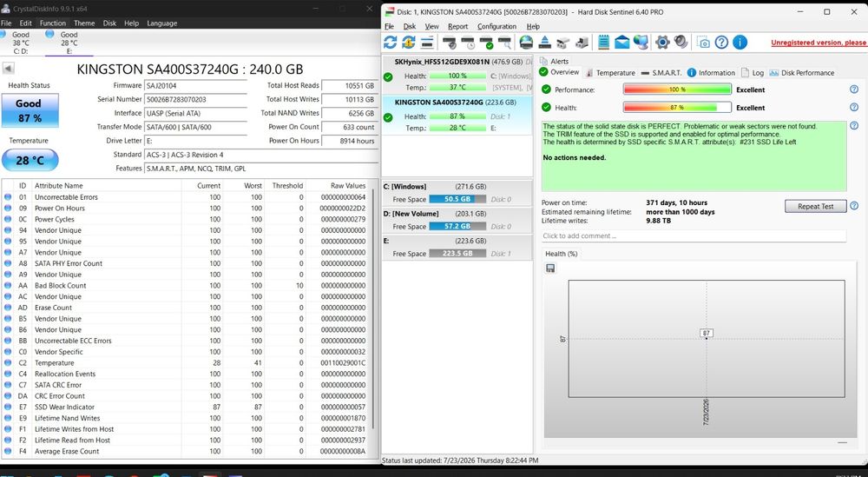Open the Alerts tab
The image size is (868, 477).
click(554, 61)
